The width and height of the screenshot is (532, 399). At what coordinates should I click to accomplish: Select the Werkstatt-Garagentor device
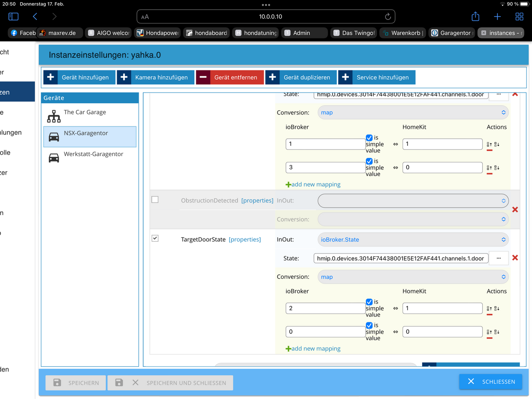tap(90, 157)
